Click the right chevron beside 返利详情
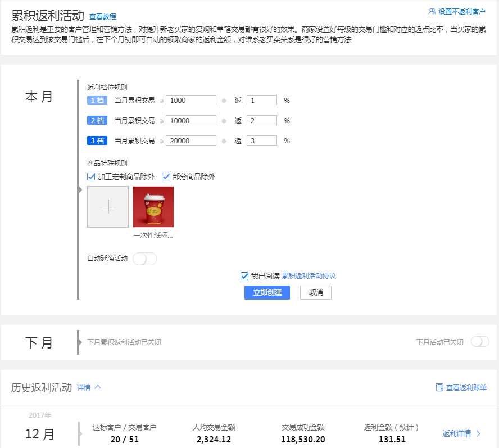 click(x=478, y=433)
